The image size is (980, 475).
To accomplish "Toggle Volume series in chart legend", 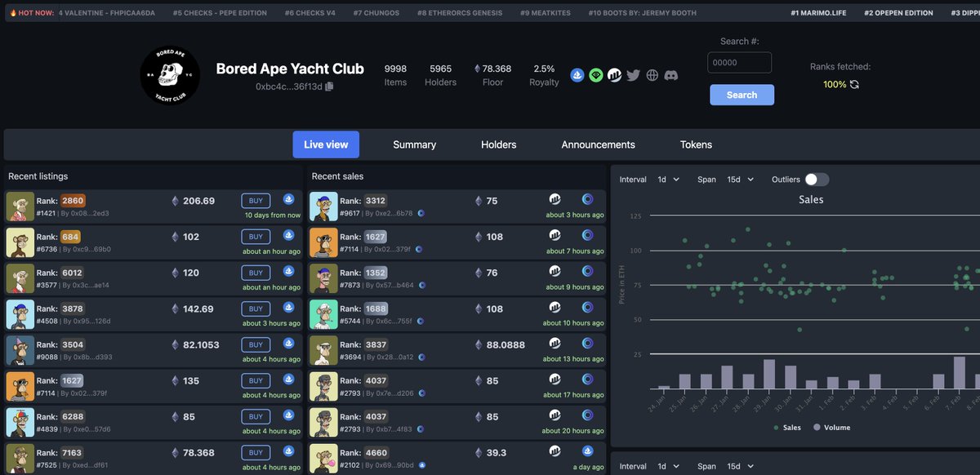I will pos(831,427).
